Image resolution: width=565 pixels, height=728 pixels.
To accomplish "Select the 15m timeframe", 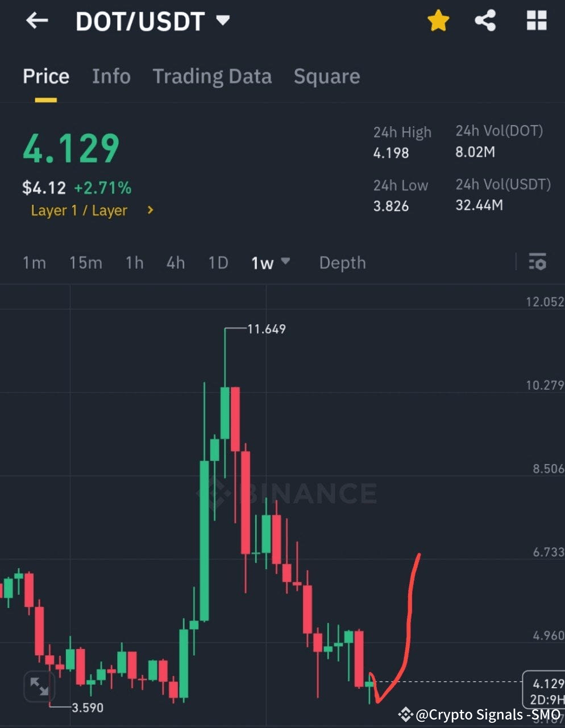I will point(85,263).
